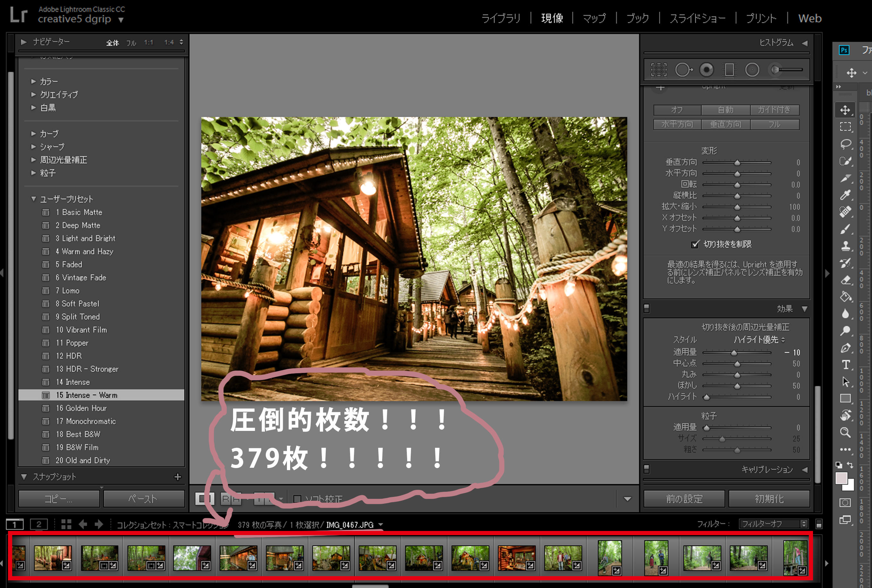Screen dimensions: 872x588
Task: Collapse the ユーザープリセット group
Action: pos(33,199)
